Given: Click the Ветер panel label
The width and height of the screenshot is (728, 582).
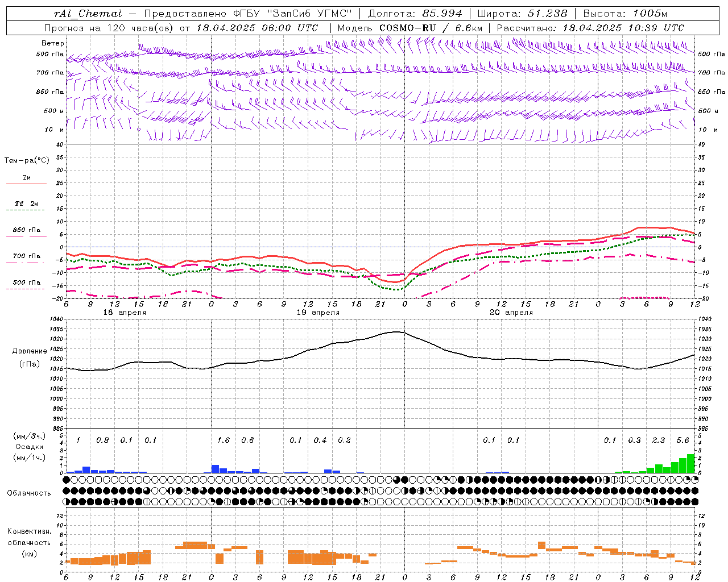Looking at the screenshot, I should tap(53, 43).
